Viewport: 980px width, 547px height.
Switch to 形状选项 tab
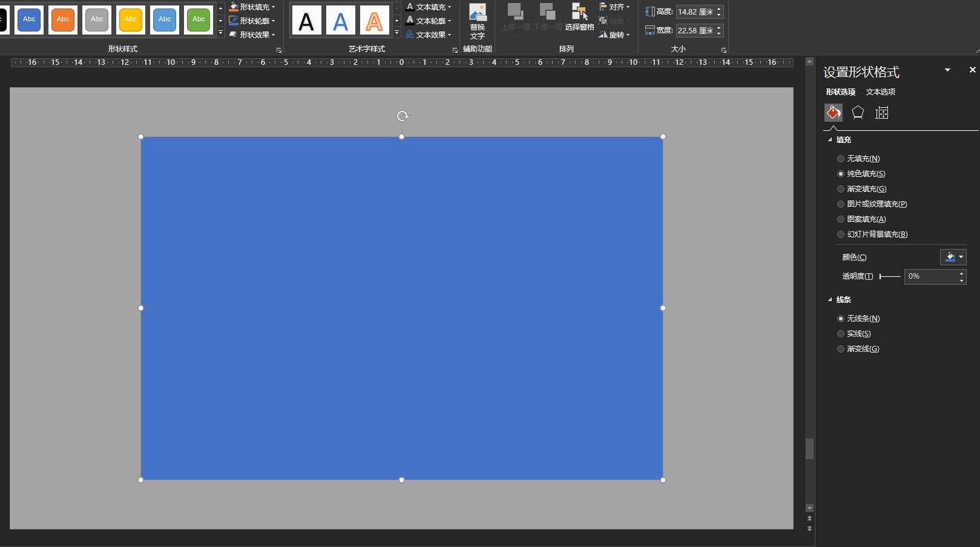[x=840, y=92]
